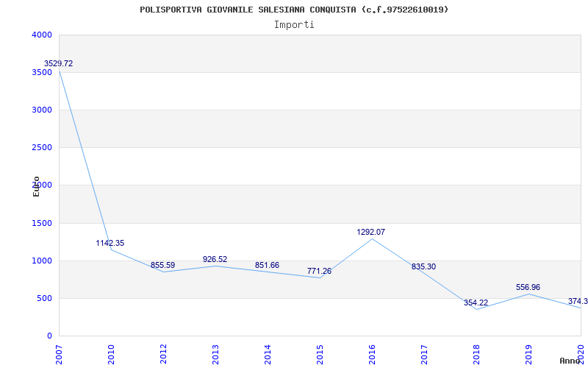Viewport: 588px width, 368px height.
Task: Select the data label 3529.72
Action: point(59,63)
